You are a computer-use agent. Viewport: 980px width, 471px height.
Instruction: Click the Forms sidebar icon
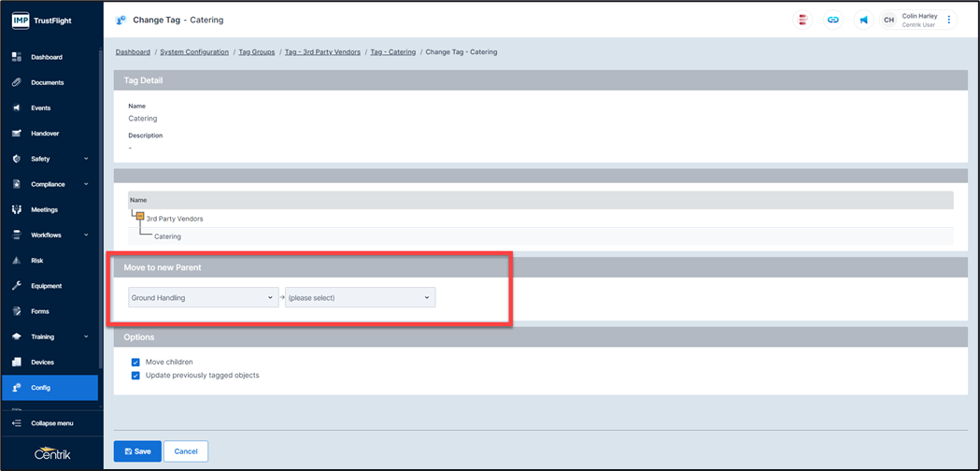[17, 311]
